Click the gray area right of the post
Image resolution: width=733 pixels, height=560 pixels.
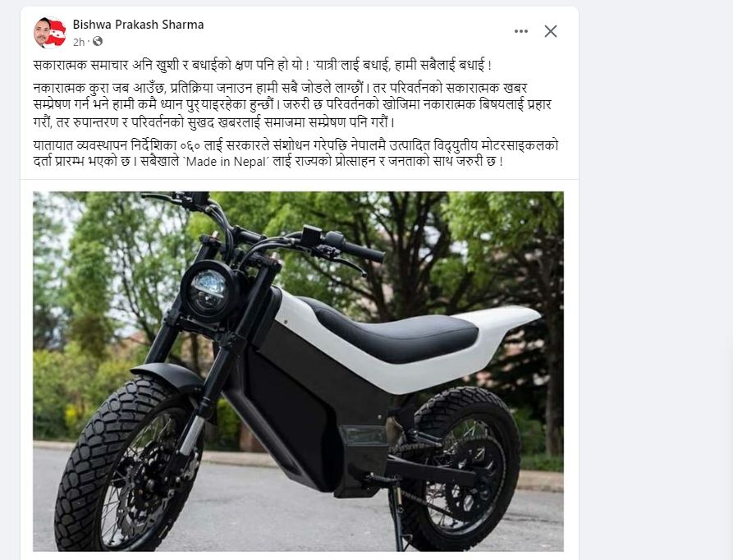(655, 281)
